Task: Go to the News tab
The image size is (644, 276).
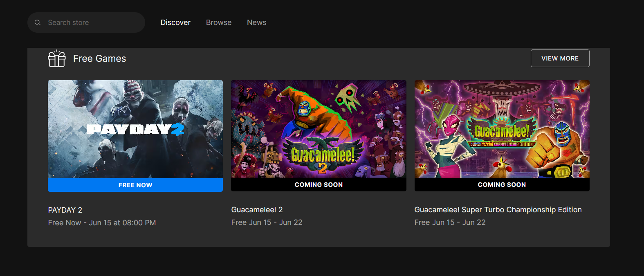Action: [257, 22]
